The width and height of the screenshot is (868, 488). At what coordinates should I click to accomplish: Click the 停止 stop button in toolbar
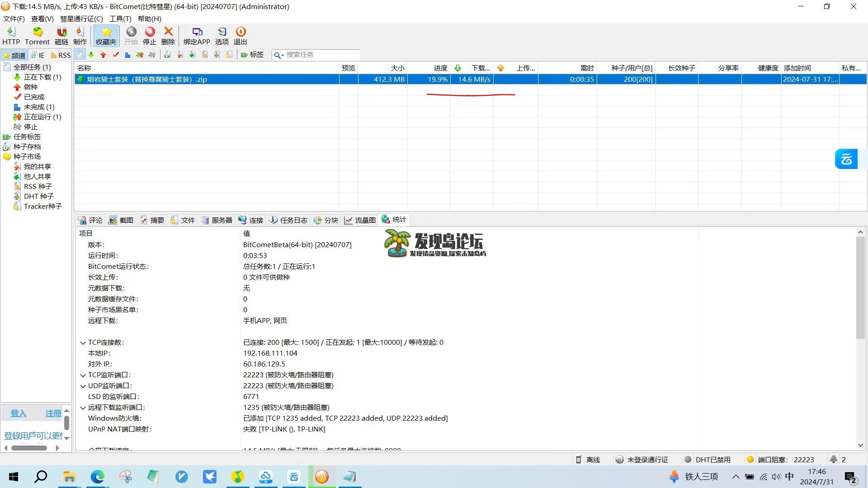pos(150,36)
